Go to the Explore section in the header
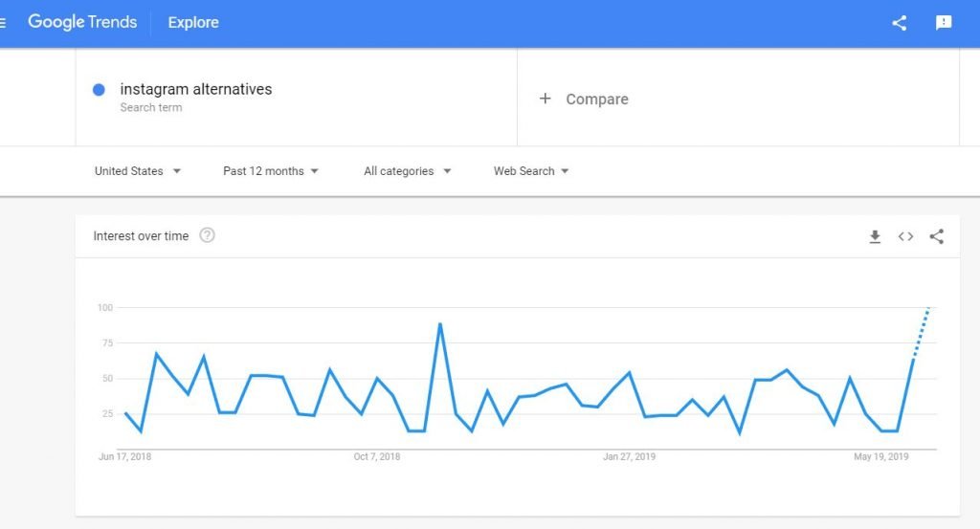This screenshot has height=529, width=980. (x=193, y=23)
